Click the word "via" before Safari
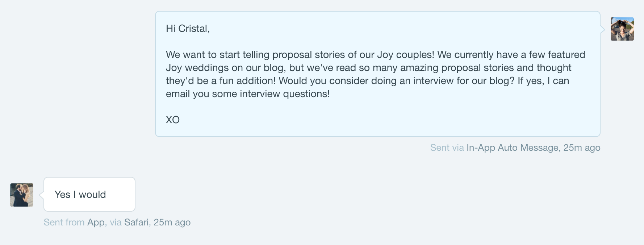The width and height of the screenshot is (644, 245). coord(116,223)
